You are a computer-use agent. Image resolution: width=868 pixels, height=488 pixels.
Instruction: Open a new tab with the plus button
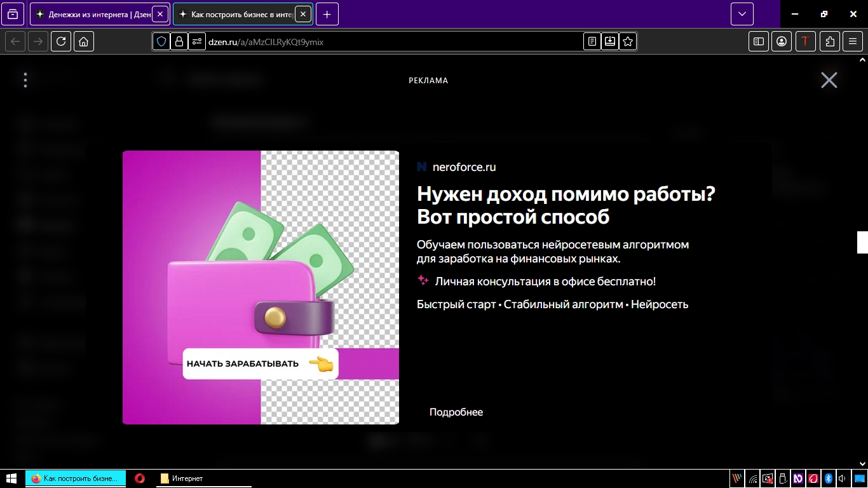[x=327, y=14]
